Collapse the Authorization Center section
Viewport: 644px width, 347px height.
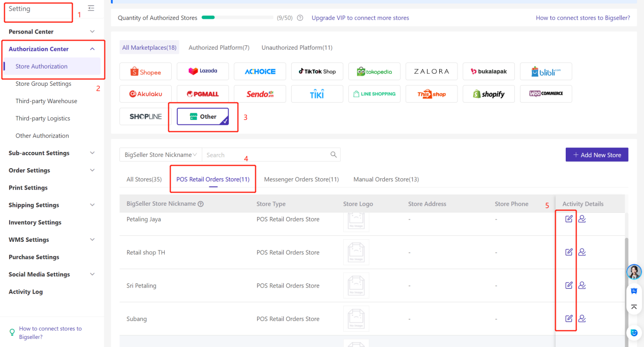(x=92, y=49)
